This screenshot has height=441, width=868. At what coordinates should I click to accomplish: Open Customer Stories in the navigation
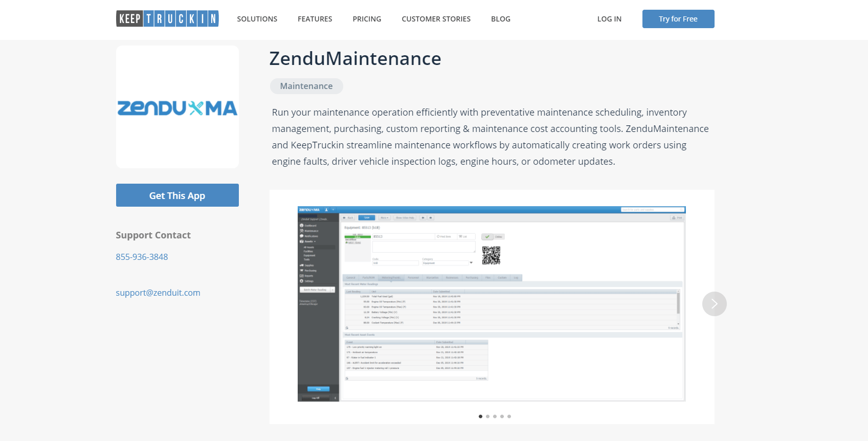(x=436, y=19)
